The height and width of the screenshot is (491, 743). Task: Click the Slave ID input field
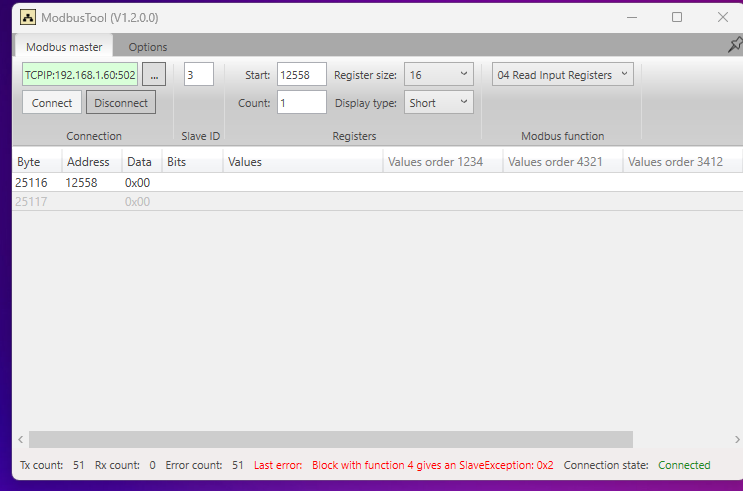click(x=199, y=74)
